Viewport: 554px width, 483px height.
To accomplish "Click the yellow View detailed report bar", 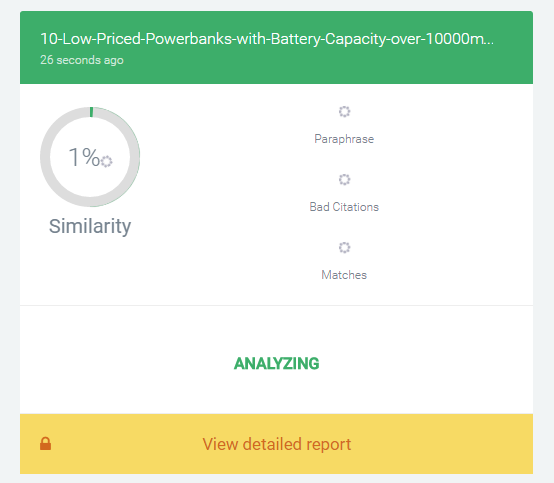I will click(x=276, y=444).
